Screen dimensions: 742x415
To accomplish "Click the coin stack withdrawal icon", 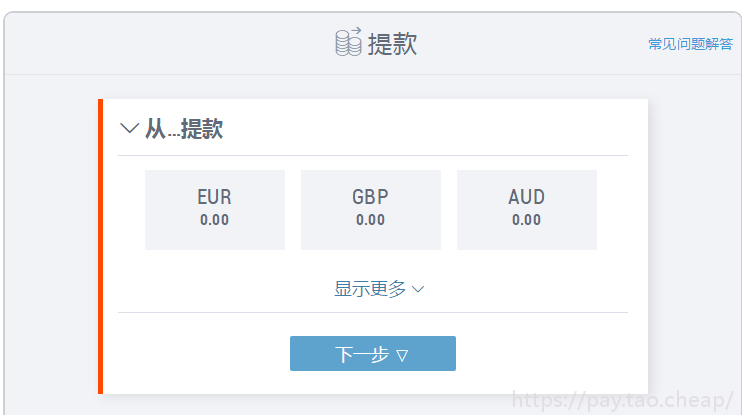I will coord(348,42).
